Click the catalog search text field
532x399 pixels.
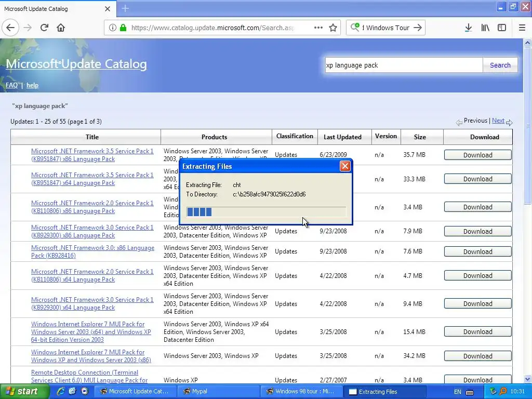point(404,65)
